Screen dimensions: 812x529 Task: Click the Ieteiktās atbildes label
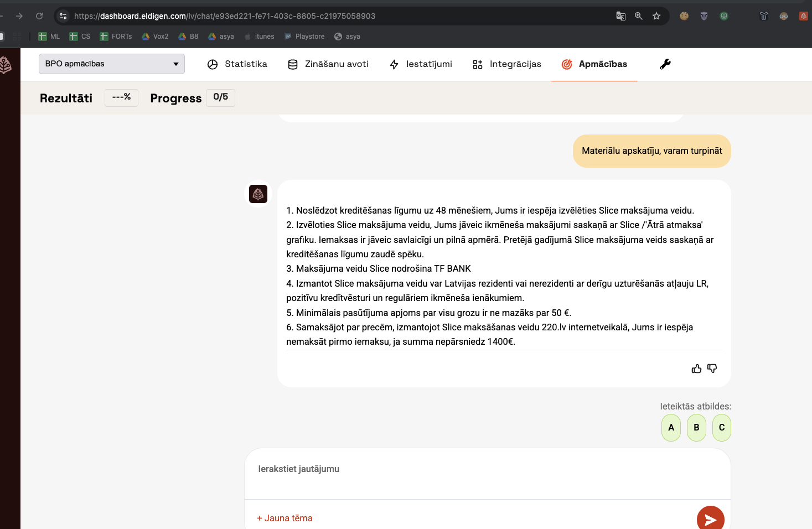(696, 406)
